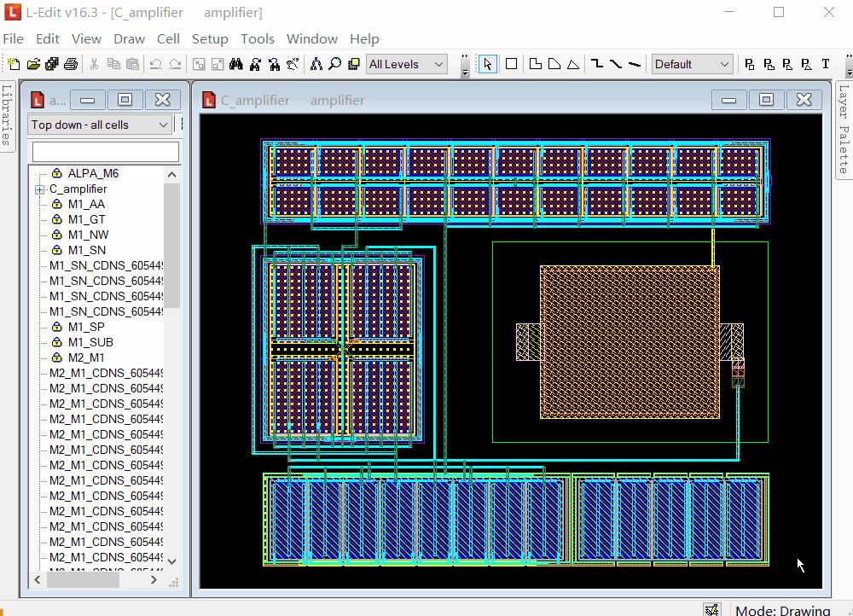Viewport: 853px width, 616px height.
Task: Click the Print icon in toolbar
Action: 71,64
